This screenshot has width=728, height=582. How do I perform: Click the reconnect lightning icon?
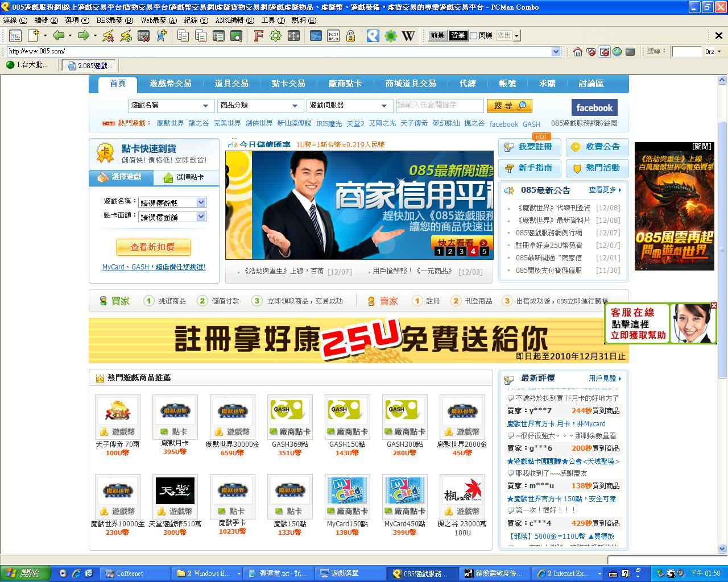click(x=126, y=36)
